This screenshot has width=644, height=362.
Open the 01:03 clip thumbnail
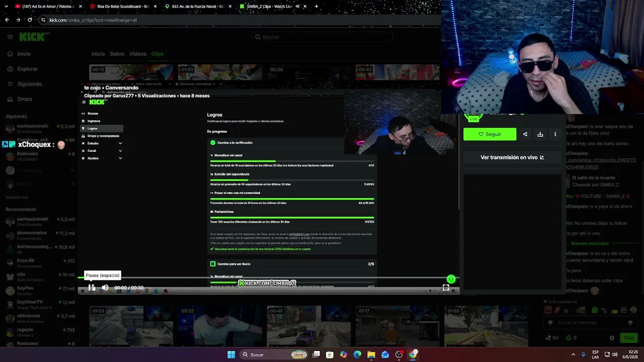coord(131,326)
